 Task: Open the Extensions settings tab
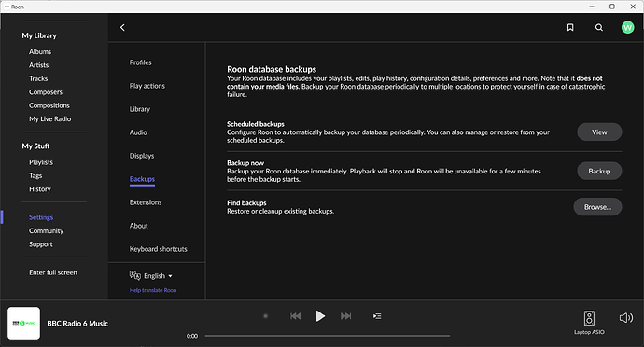pos(146,202)
